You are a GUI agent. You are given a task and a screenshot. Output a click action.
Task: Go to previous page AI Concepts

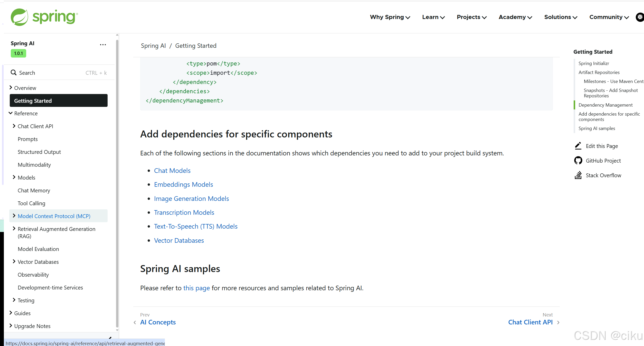158,322
